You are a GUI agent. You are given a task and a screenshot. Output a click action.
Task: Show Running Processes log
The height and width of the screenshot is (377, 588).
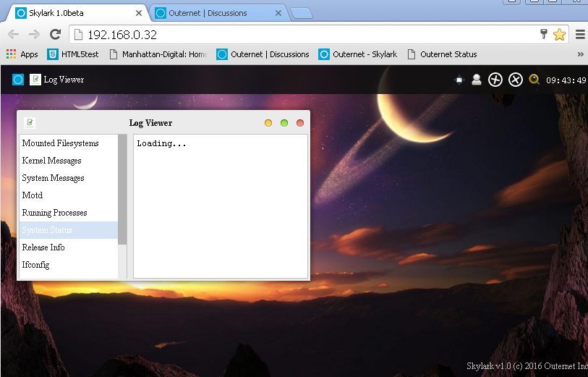click(x=55, y=213)
